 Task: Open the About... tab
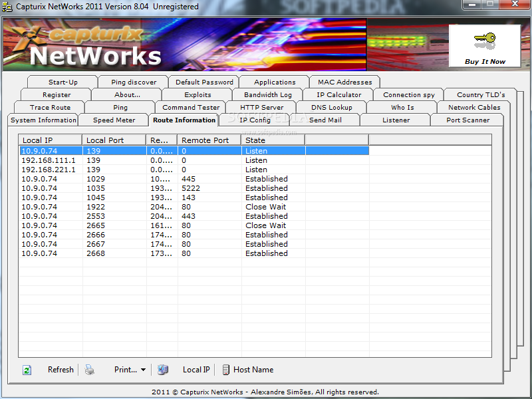point(127,94)
